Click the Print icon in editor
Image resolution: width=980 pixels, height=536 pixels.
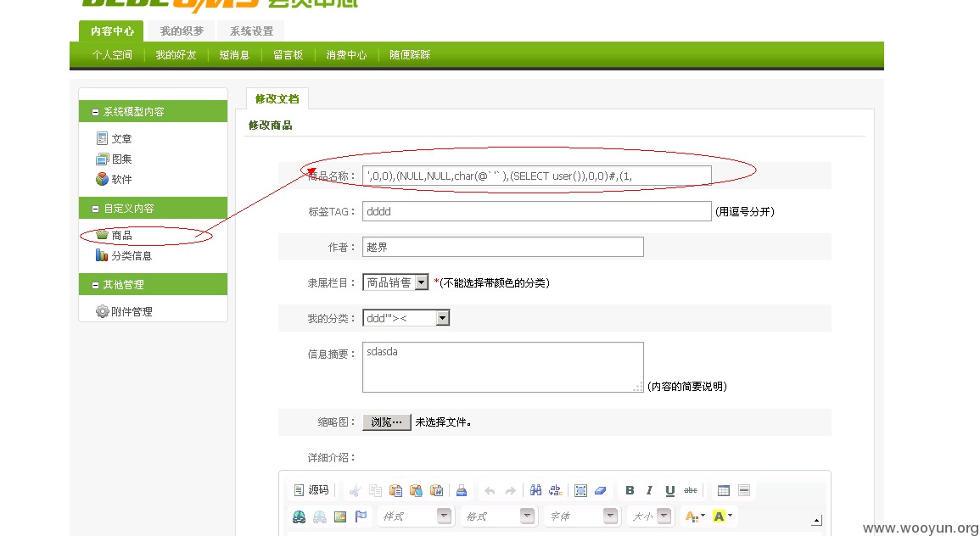[x=462, y=490]
